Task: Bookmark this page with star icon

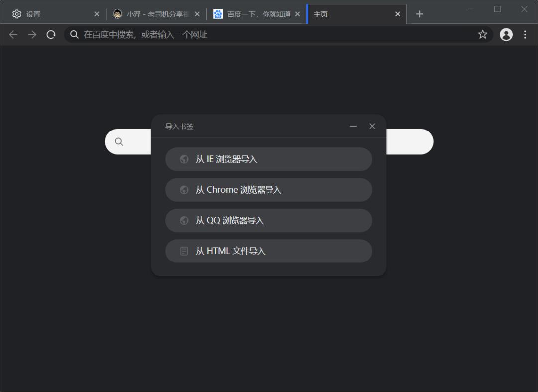Action: [x=482, y=34]
